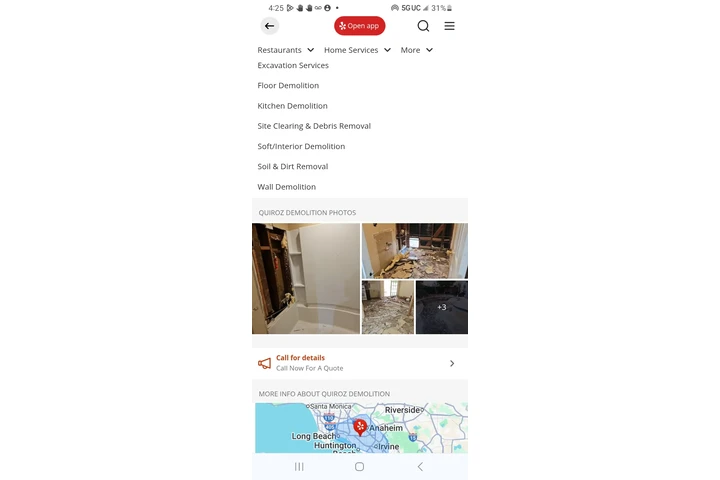Select Site Clearing & Debris Removal
Image resolution: width=720 pixels, height=480 pixels.
pos(314,126)
